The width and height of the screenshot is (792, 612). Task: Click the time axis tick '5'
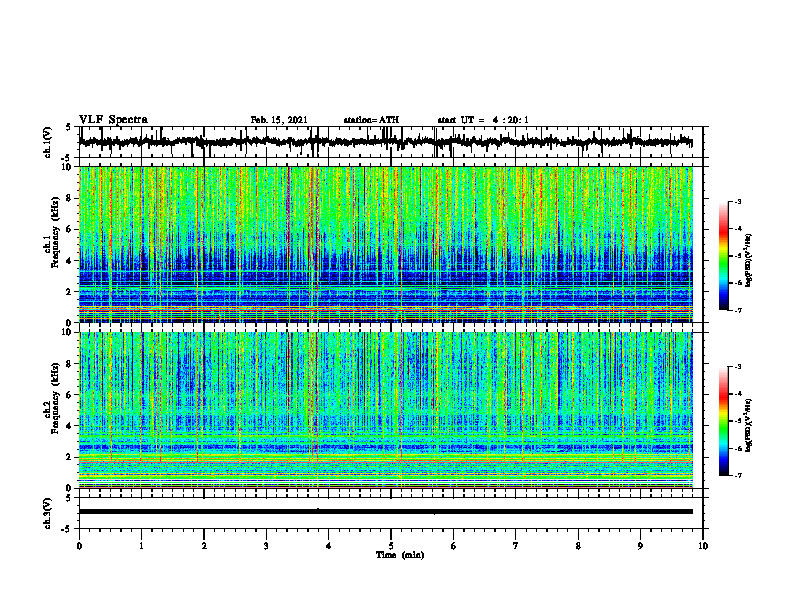pos(391,546)
